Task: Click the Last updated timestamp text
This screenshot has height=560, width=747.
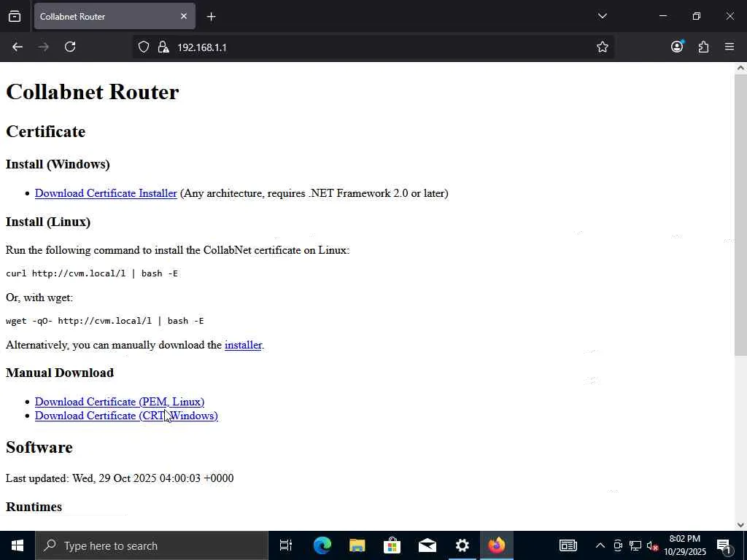Action: pos(120,478)
